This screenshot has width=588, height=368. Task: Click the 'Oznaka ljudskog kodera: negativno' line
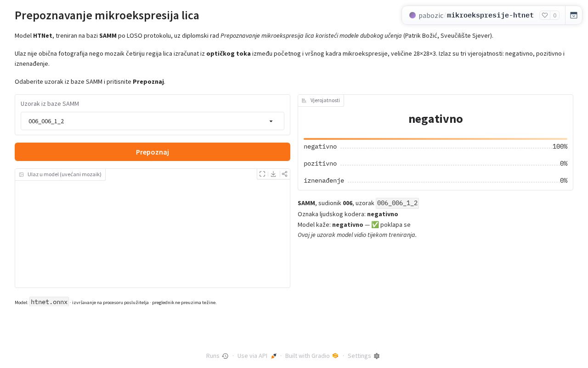point(348,214)
